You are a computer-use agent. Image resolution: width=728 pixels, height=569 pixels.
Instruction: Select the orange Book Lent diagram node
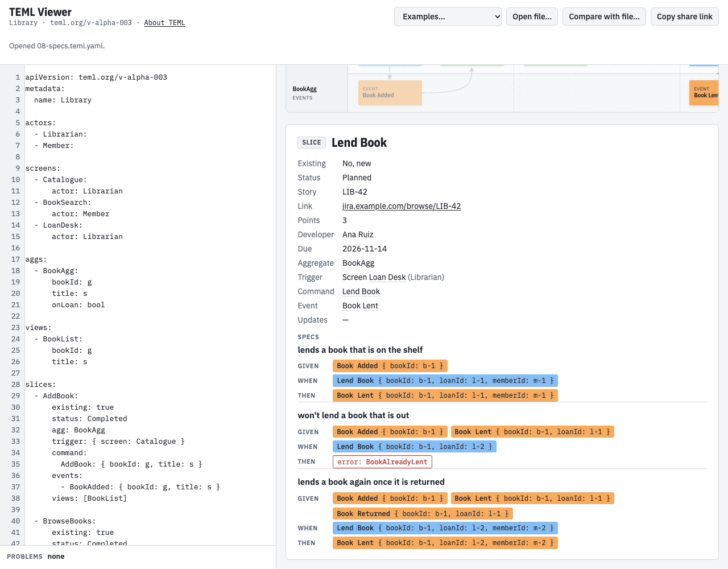point(704,93)
